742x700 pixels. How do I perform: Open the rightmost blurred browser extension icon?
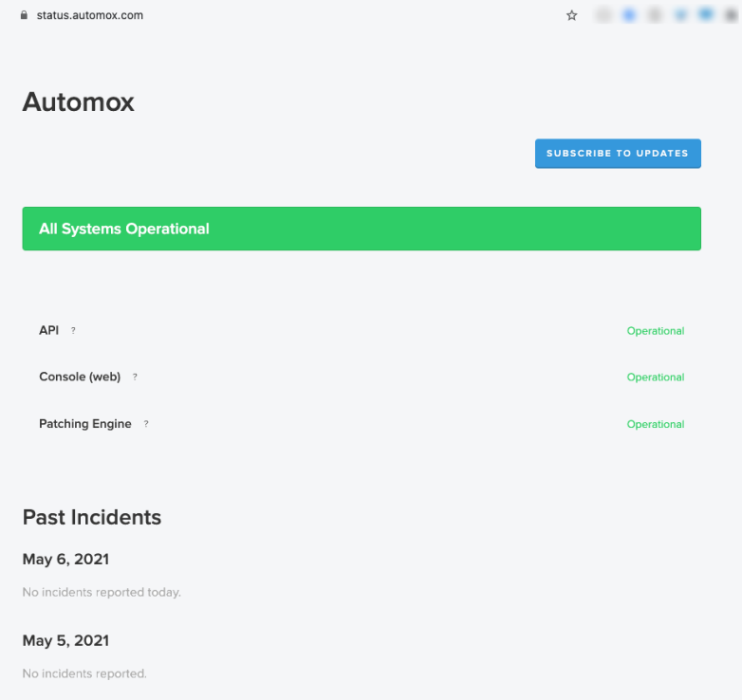click(732, 15)
